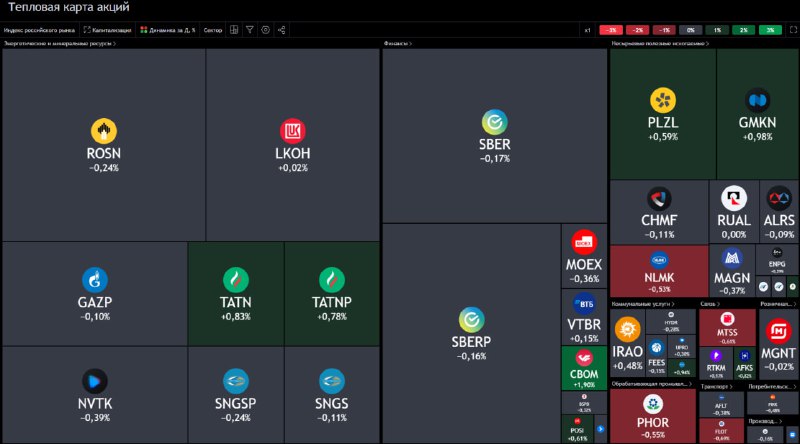This screenshot has height=444, width=800.
Task: Toggle fullscreen mode icon
Action: coord(793,30)
